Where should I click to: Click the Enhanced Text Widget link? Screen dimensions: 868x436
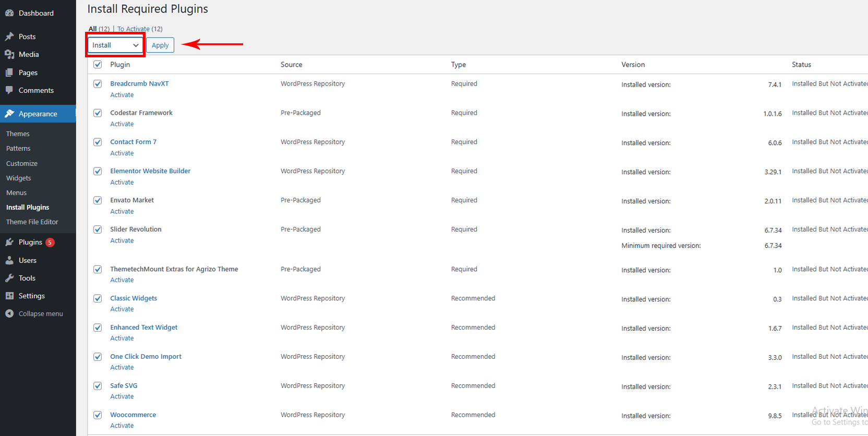tap(144, 328)
